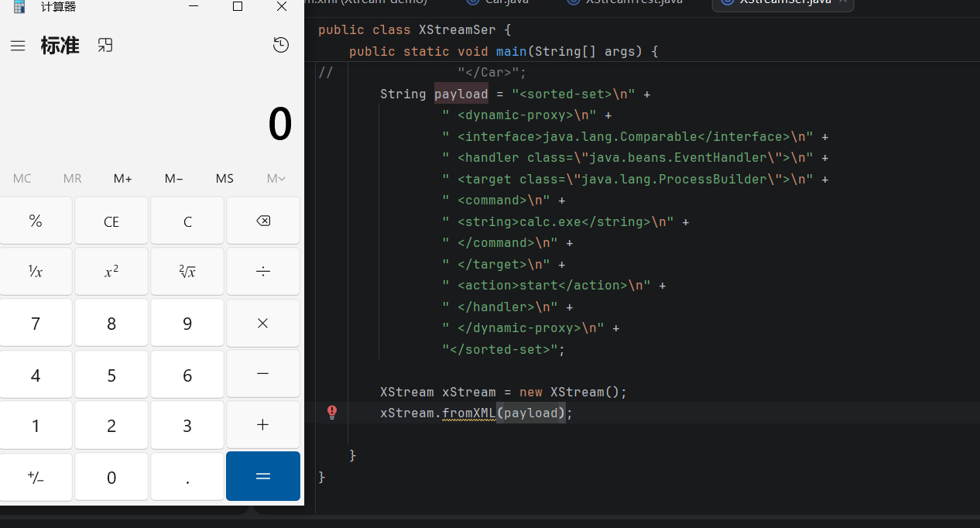Image resolution: width=980 pixels, height=528 pixels.
Task: Click digit 7 on Calculator
Action: [x=36, y=323]
